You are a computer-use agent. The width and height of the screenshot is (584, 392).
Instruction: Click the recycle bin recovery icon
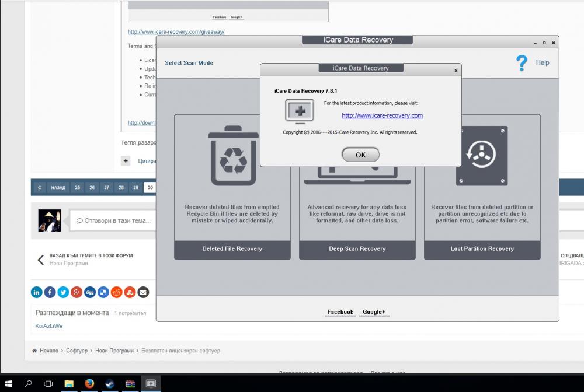pyautogui.click(x=233, y=156)
